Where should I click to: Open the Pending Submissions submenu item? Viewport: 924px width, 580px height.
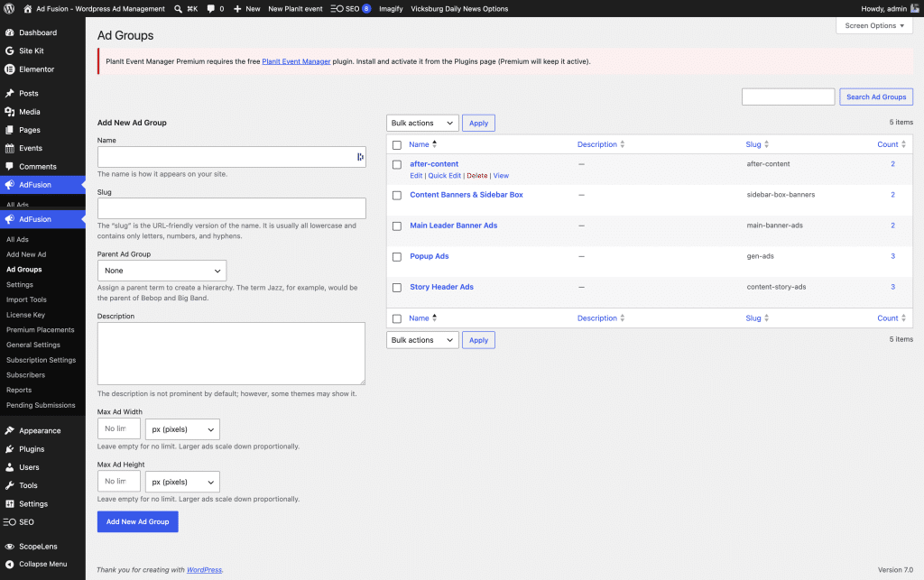click(41, 405)
